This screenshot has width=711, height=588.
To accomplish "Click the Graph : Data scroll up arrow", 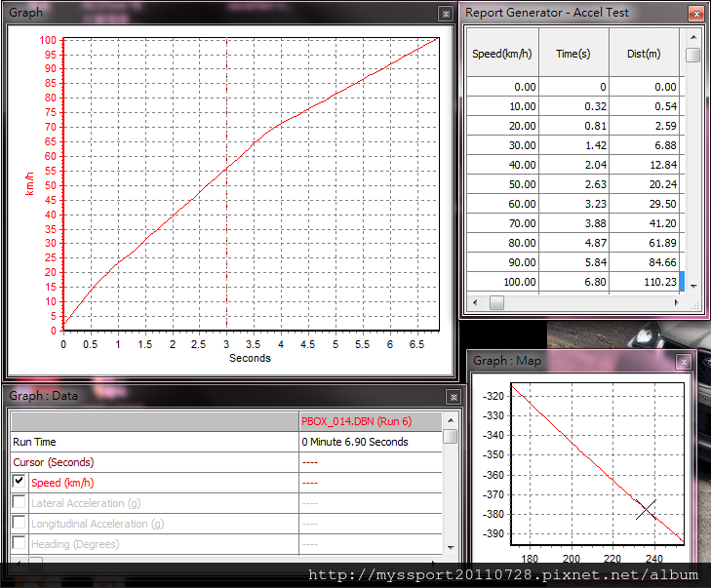I will coord(451,420).
